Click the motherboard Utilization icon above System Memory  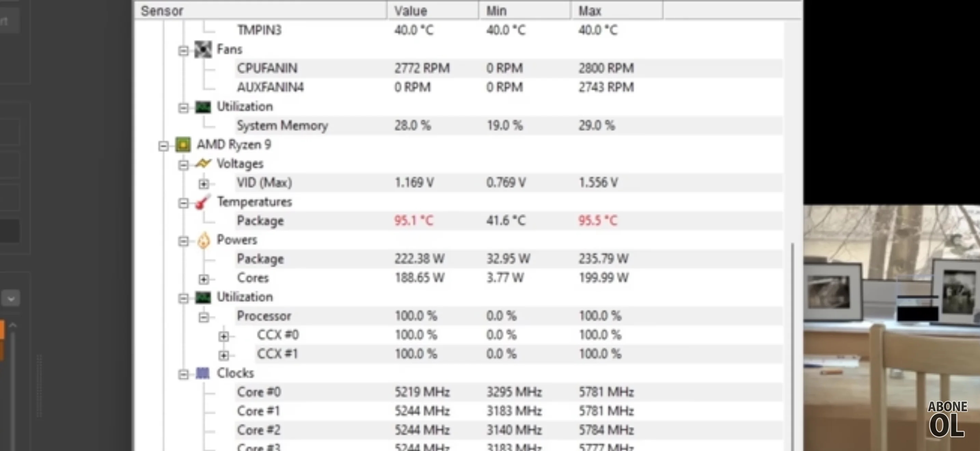point(203,107)
